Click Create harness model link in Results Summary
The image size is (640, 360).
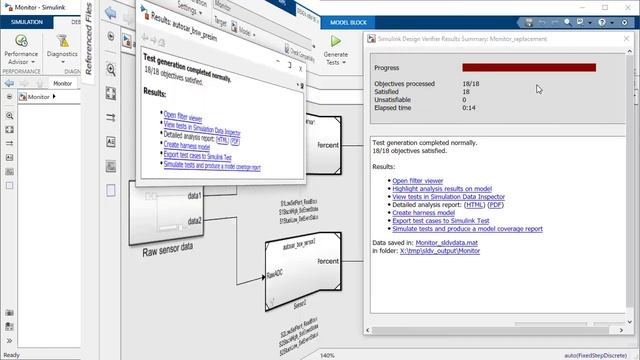pos(423,213)
